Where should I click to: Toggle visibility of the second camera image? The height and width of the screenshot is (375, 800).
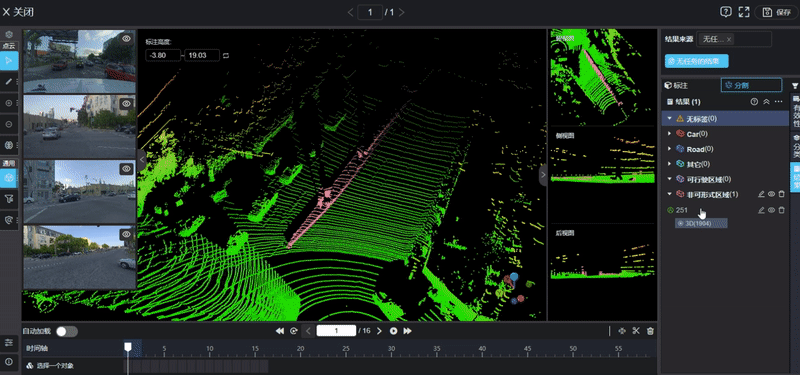click(126, 104)
